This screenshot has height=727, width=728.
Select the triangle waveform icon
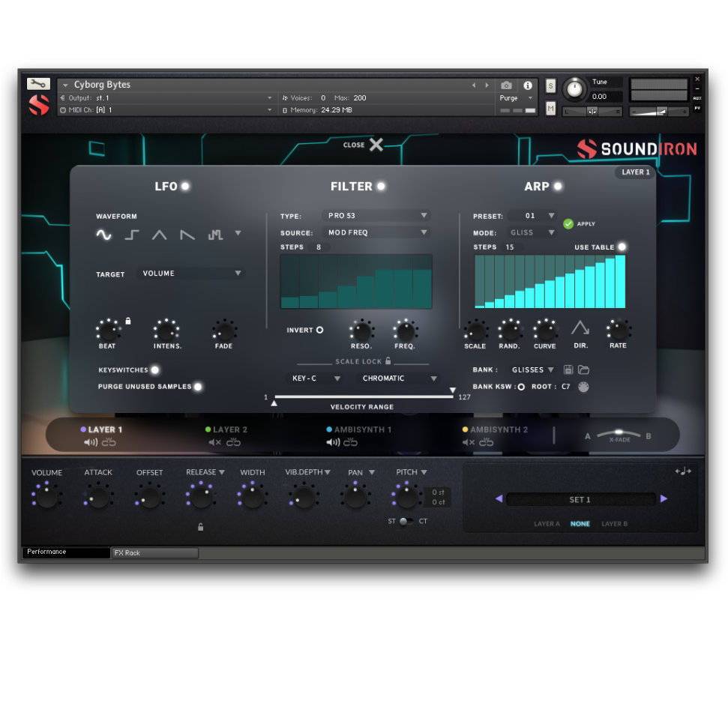point(160,235)
